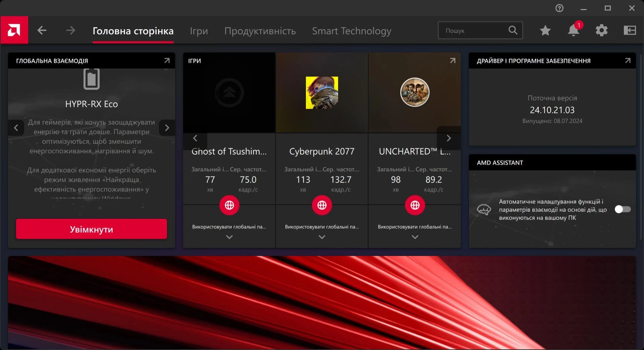Click the HYPR-RX Eco battery icon
Image resolution: width=644 pixels, height=350 pixels.
pos(92,79)
